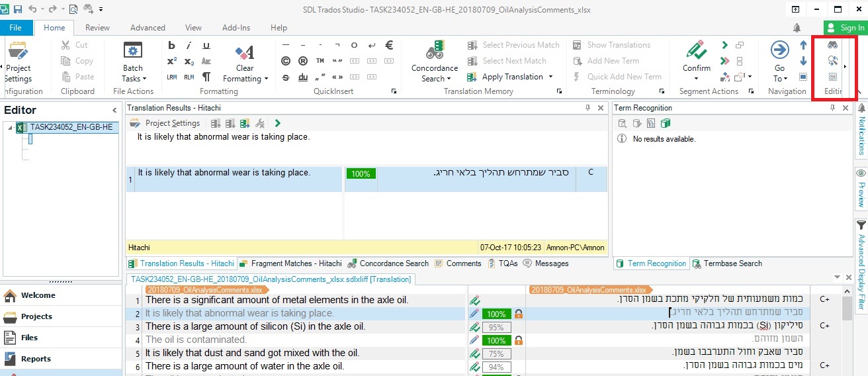Go to previous segment with up arrow
The height and width of the screenshot is (376, 868).
pos(803,45)
